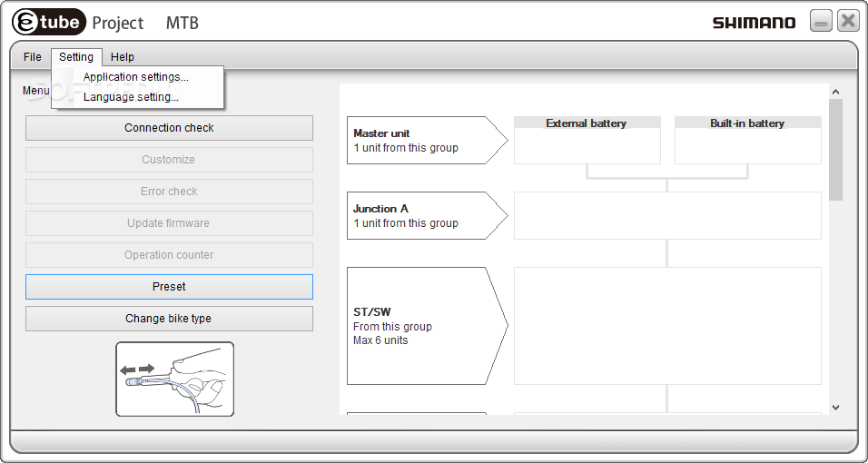Click the cable connection illustration
Viewport: 868px width, 463px height.
pos(175,379)
